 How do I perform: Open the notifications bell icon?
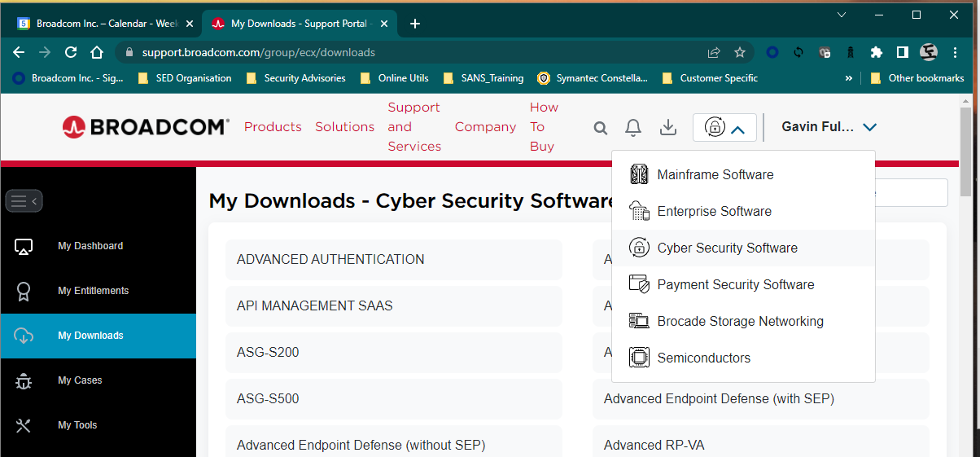(633, 127)
